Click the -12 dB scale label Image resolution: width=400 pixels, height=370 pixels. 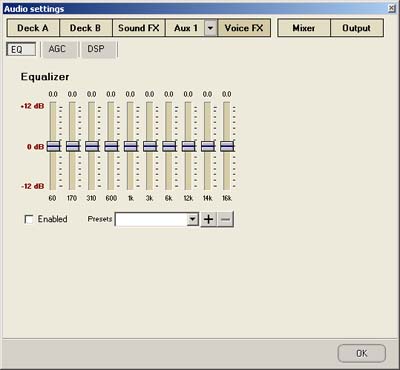coord(33,186)
